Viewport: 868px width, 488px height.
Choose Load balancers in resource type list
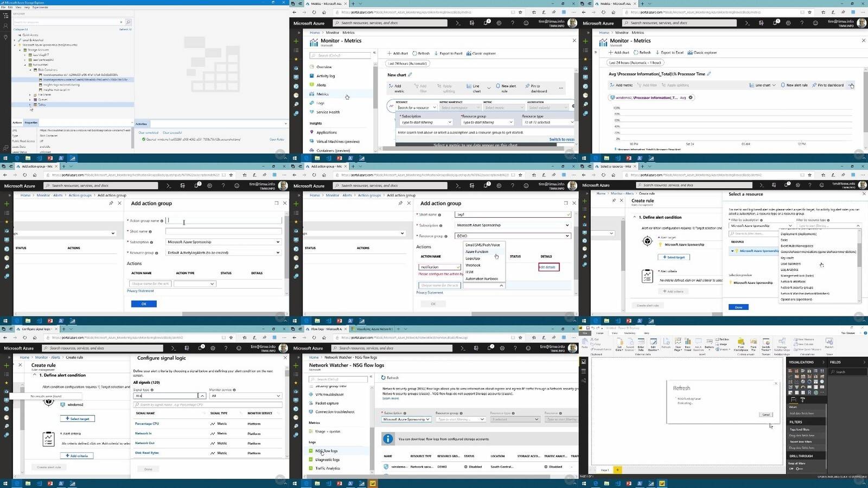coord(790,264)
